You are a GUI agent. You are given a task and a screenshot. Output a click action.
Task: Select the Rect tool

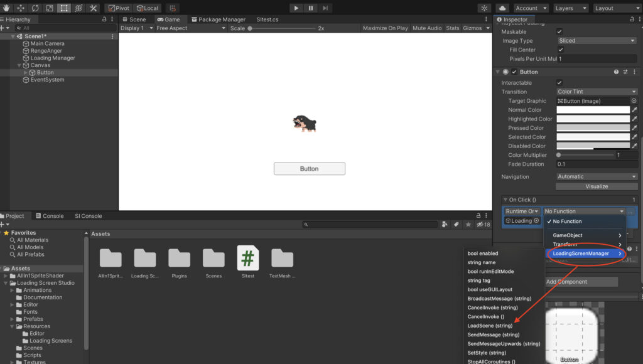point(64,8)
